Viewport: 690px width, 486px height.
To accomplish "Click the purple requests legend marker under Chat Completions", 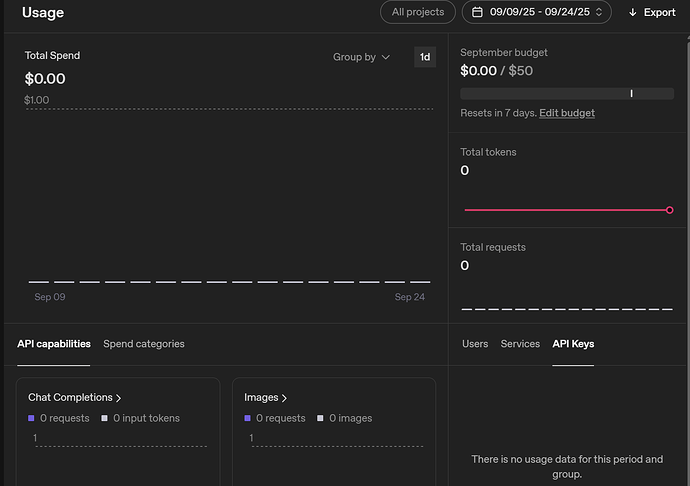I will tap(32, 418).
